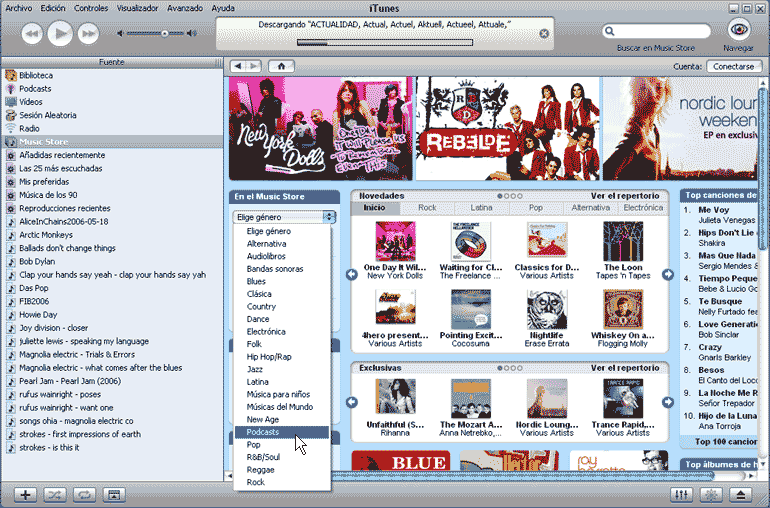Click the magnifier search icon
Image resolution: width=770 pixels, height=508 pixels.
pos(609,31)
